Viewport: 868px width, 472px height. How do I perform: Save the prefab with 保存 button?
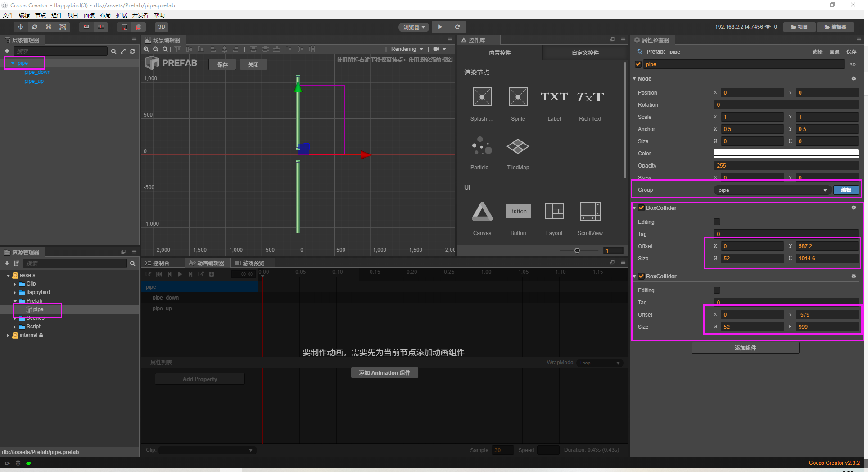pyautogui.click(x=222, y=64)
